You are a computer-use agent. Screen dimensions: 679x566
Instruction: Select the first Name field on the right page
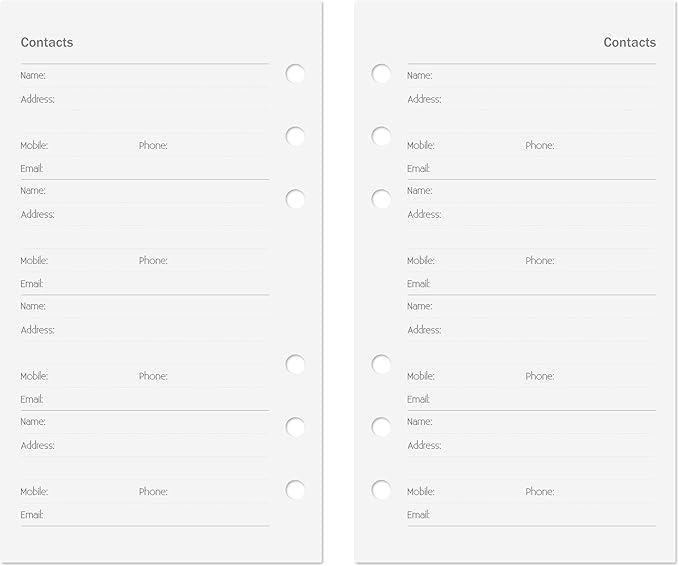(x=531, y=76)
